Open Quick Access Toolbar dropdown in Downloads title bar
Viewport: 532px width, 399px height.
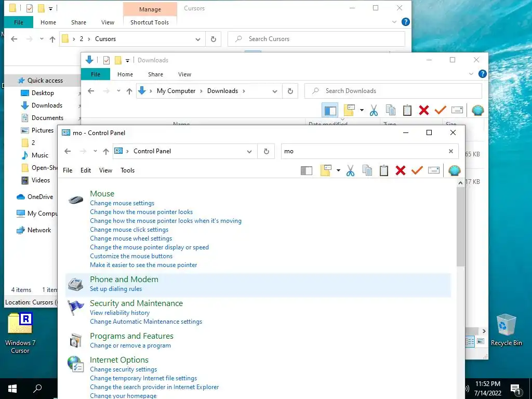(128, 60)
